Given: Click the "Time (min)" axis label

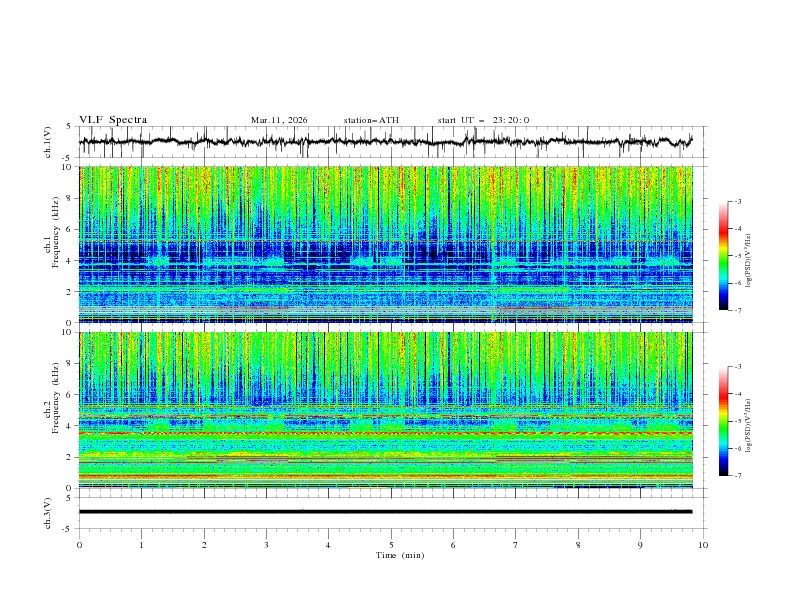Looking at the screenshot, I should (400, 555).
